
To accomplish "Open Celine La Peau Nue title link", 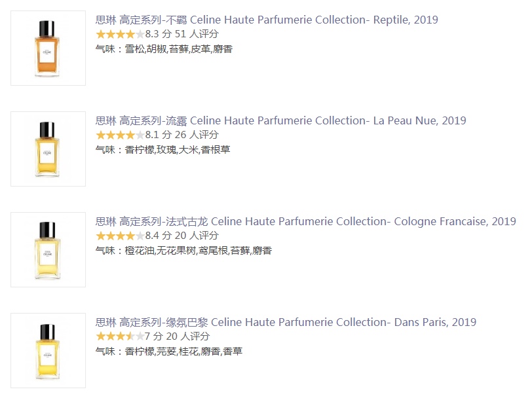I will pos(280,120).
